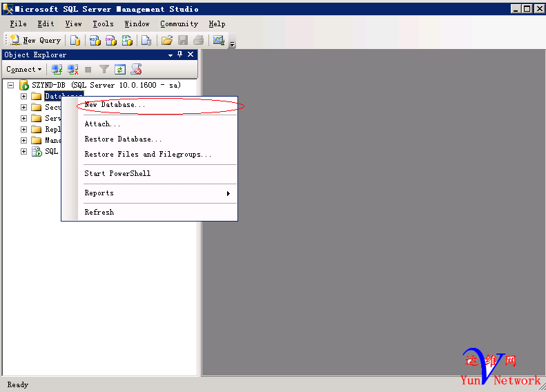Viewport: 546px width, 392px height.
Task: Click the Save disk icon
Action: pyautogui.click(x=183, y=41)
